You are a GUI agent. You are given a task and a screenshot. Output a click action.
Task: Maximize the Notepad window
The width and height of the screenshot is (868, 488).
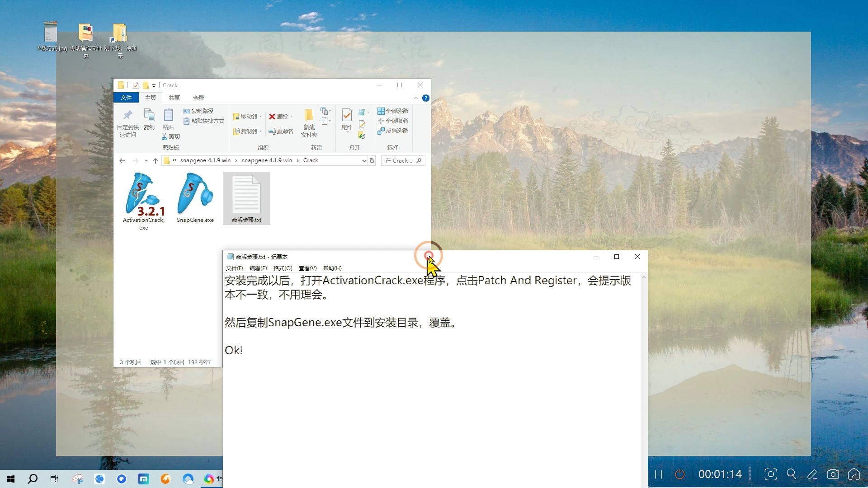[617, 257]
